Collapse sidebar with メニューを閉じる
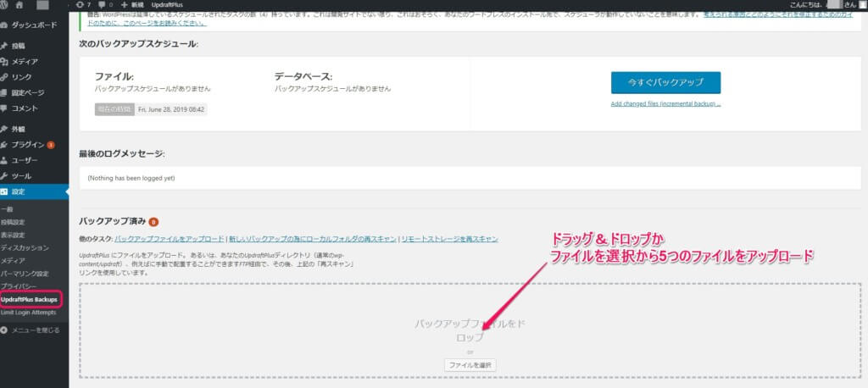The width and height of the screenshot is (868, 388). pyautogui.click(x=34, y=330)
